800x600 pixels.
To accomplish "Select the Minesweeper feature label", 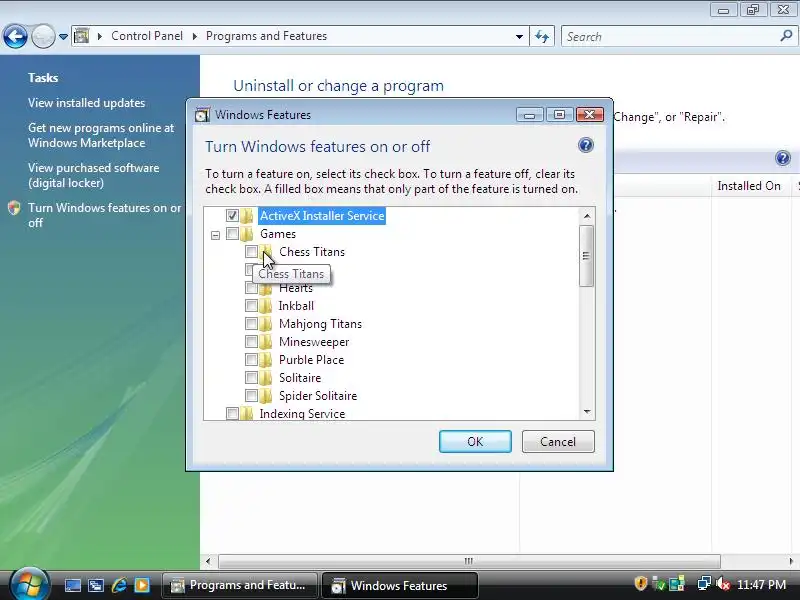I will point(314,341).
